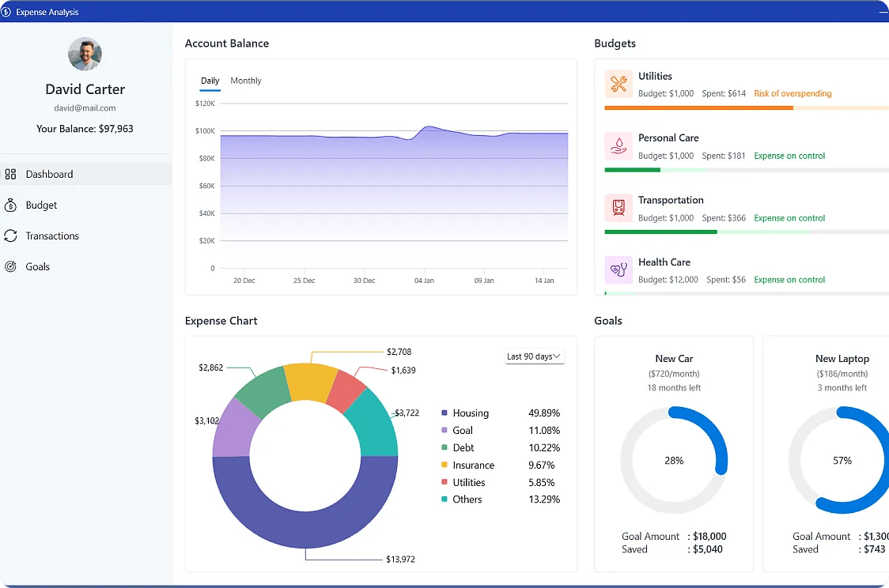Open the Dashboard from the sidebar

click(50, 174)
